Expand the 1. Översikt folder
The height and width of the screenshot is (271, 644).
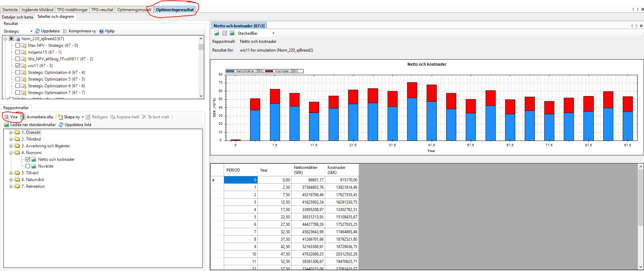pyautogui.click(x=11, y=132)
